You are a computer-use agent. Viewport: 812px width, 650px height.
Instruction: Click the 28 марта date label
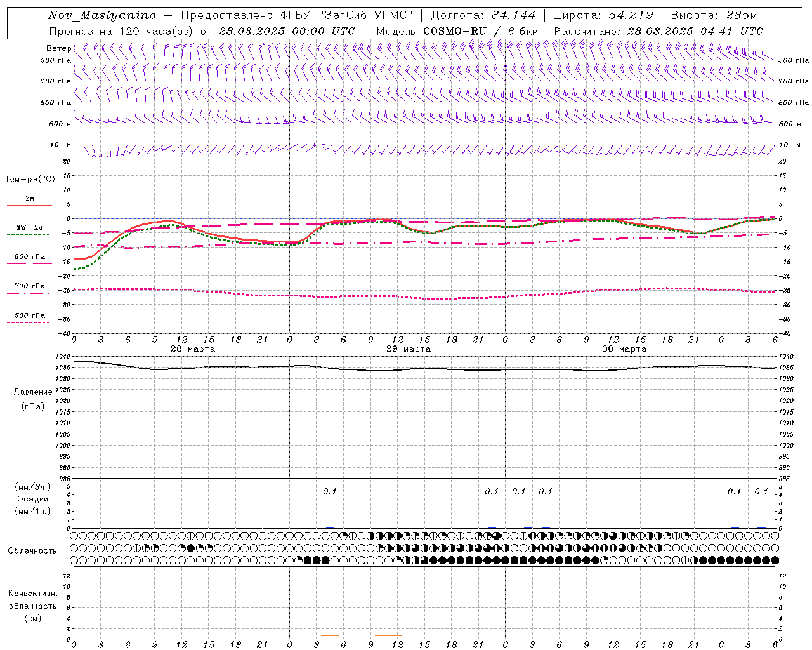[193, 349]
